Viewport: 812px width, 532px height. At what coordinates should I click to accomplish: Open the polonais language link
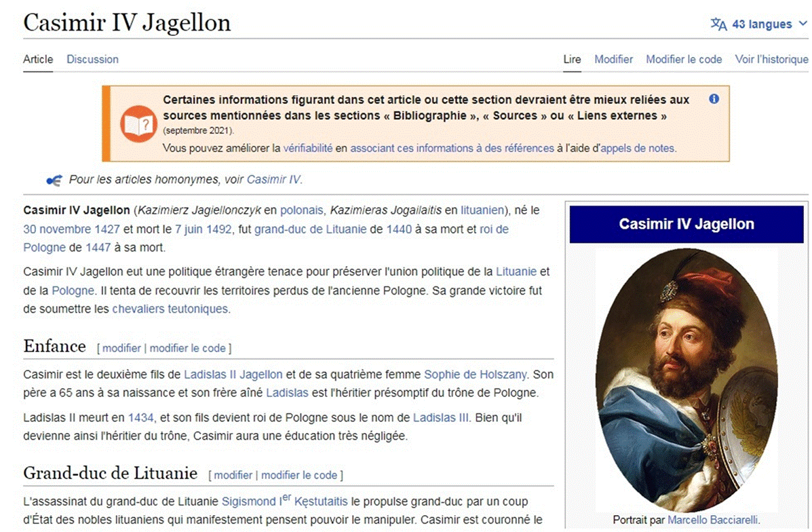[301, 210]
